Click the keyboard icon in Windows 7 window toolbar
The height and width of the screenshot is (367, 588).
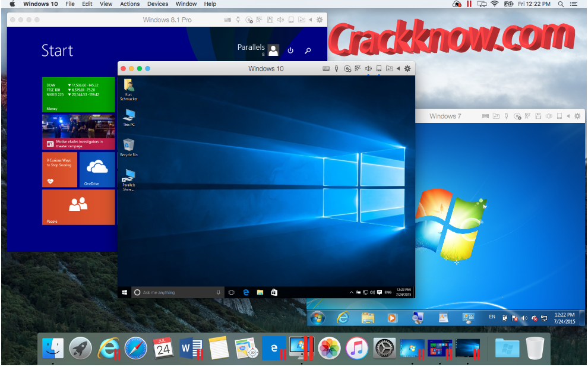coord(485,116)
